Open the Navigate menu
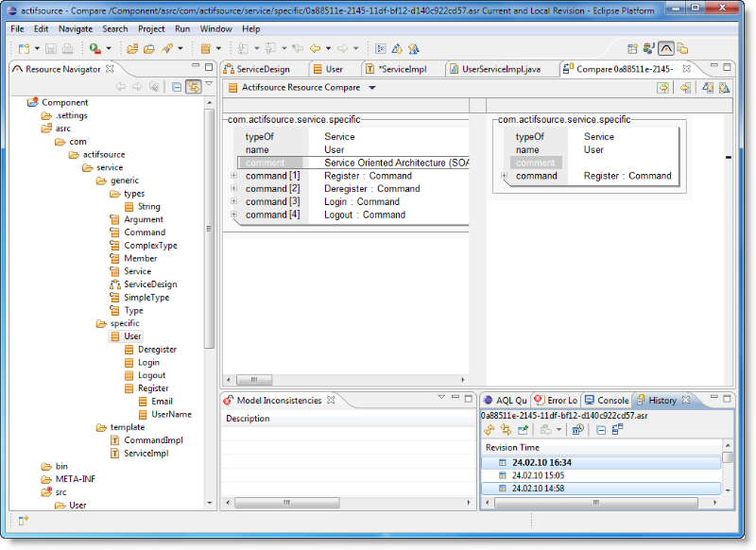The width and height of the screenshot is (756, 550). tap(76, 29)
